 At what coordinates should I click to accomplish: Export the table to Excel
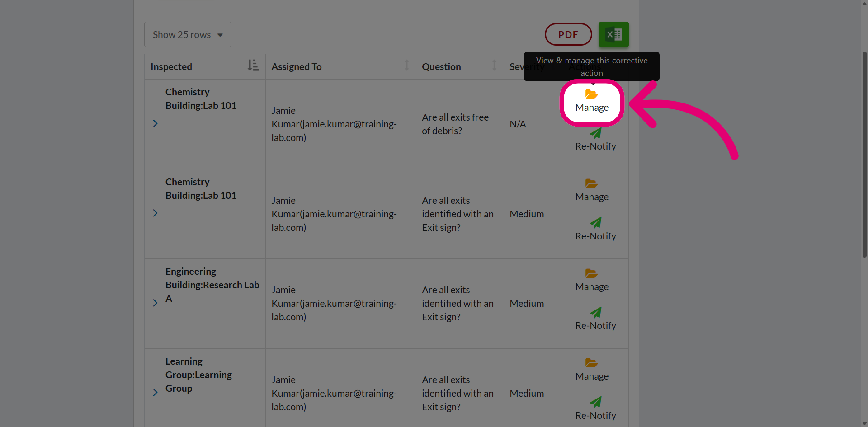tap(613, 34)
